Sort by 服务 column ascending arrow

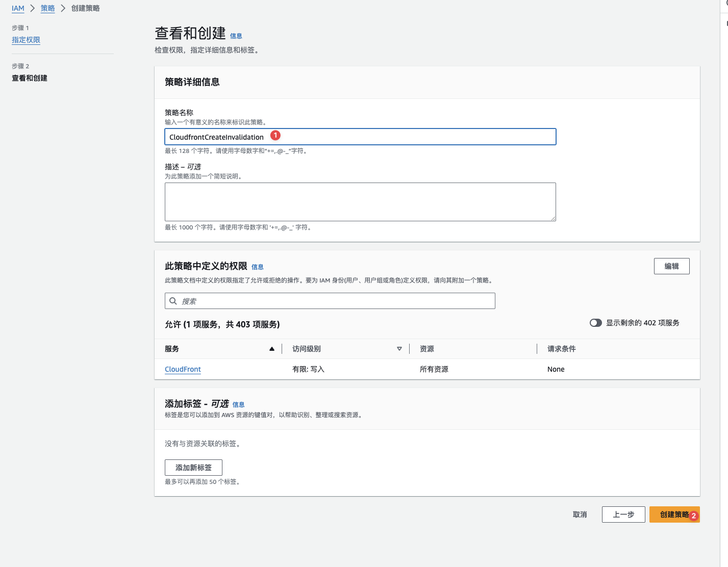coord(272,349)
